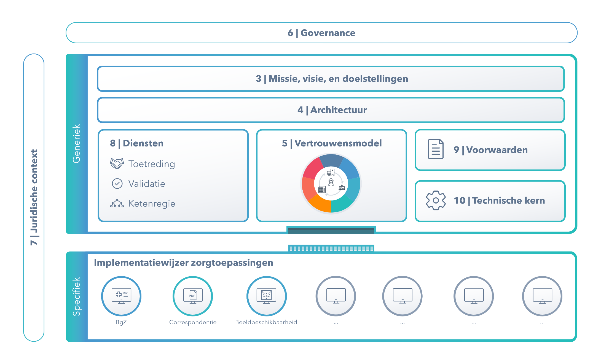Image resolution: width=601 pixels, height=364 pixels.
Task: Click the BgZ monitor icon
Action: coord(121,296)
